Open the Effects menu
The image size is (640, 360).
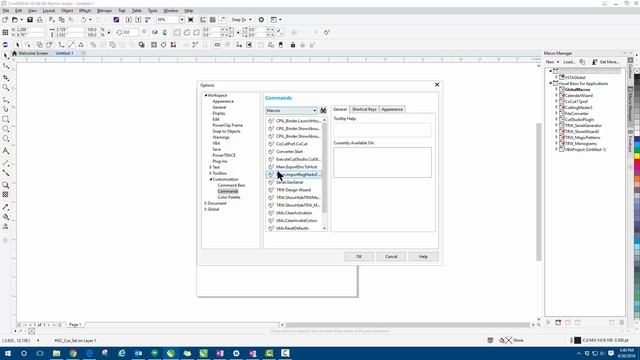[x=85, y=11]
